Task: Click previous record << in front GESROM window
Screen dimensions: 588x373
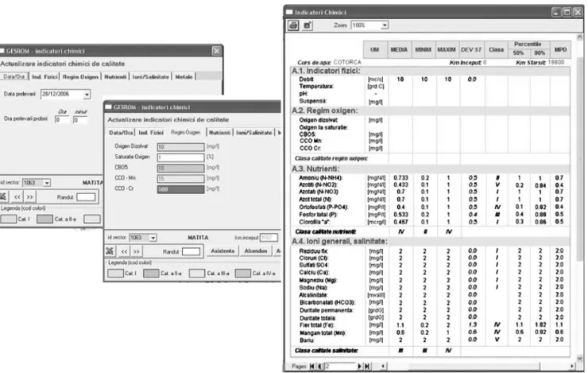Action: tap(124, 251)
